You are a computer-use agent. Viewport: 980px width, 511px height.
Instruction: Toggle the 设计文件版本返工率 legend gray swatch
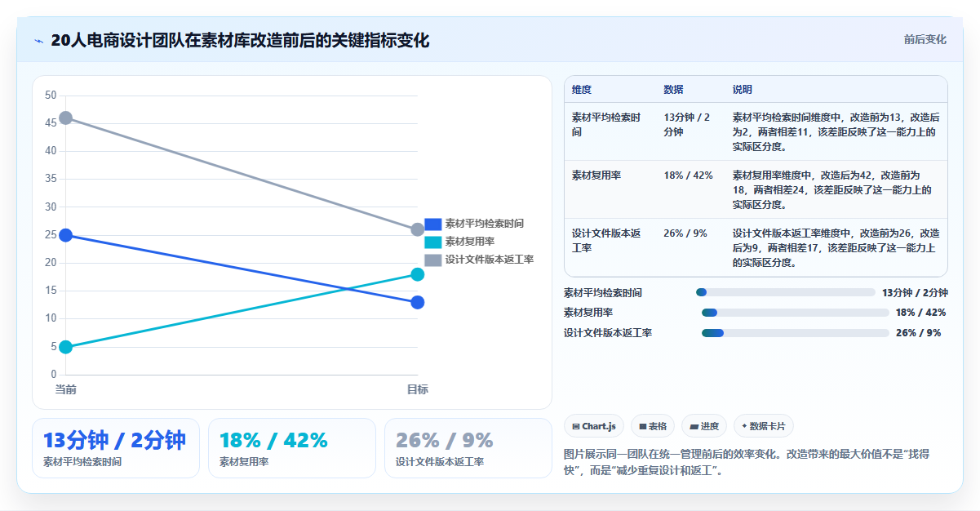433,260
